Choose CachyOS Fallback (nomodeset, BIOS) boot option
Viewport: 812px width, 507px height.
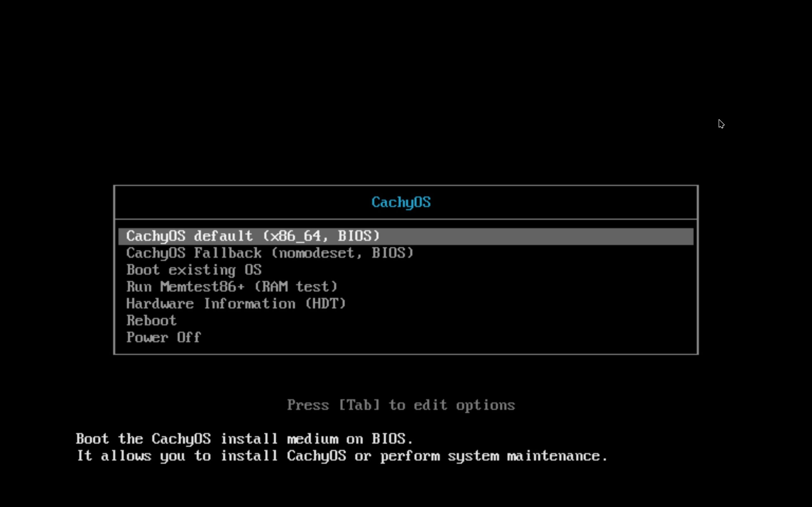click(x=269, y=253)
